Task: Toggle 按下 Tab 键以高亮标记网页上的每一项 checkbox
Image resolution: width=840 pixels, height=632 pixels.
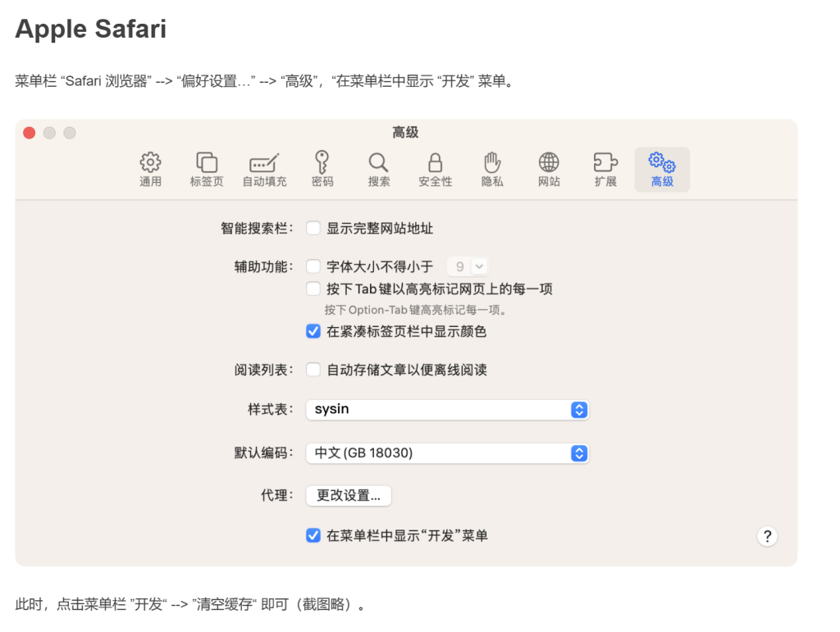Action: click(313, 289)
